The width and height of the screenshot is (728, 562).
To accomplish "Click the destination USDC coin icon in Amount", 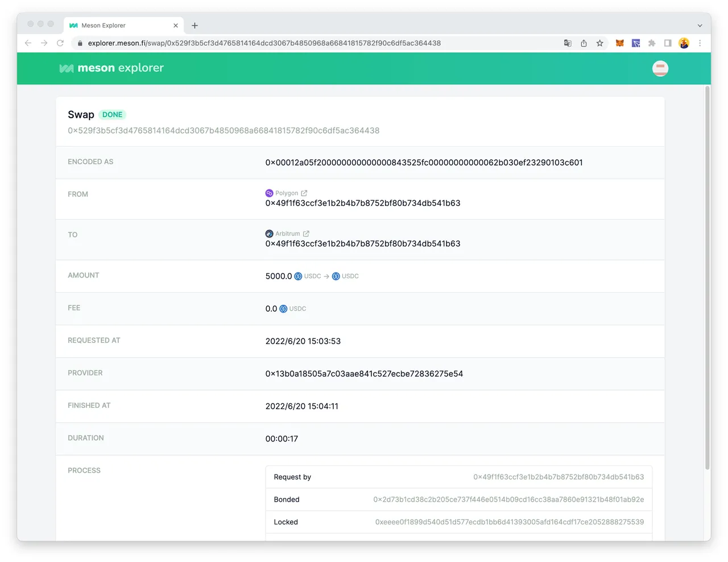I will click(x=336, y=276).
